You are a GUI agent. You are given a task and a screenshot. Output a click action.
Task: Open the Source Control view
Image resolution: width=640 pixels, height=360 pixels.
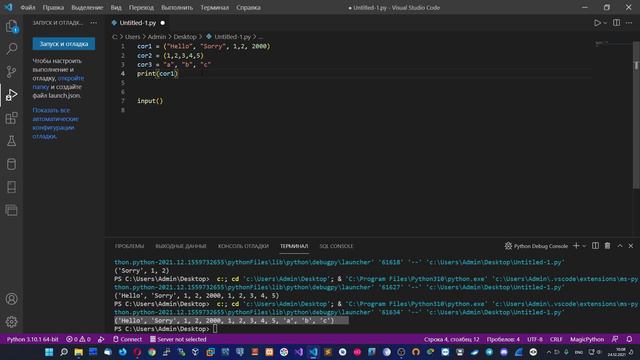click(11, 72)
